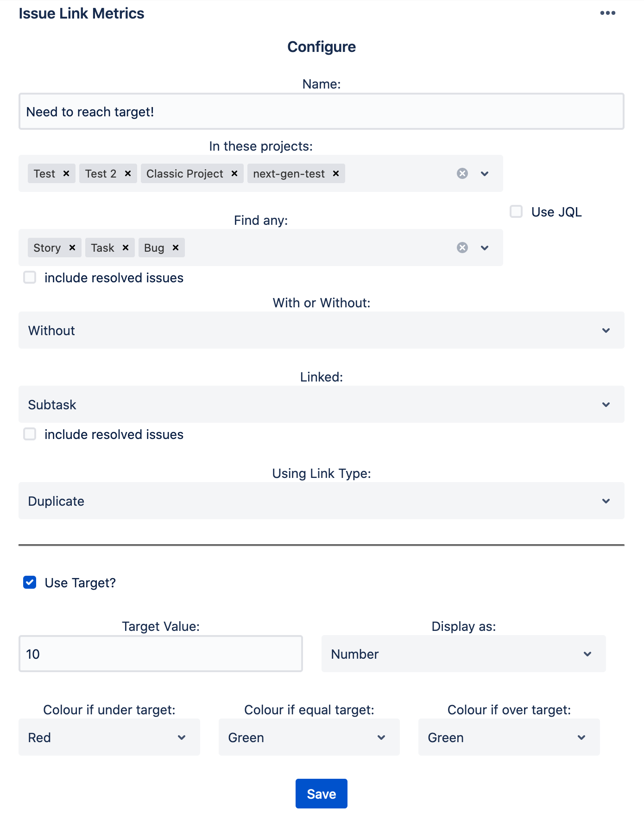Open the With or Without dropdown
The width and height of the screenshot is (644, 814).
[321, 331]
